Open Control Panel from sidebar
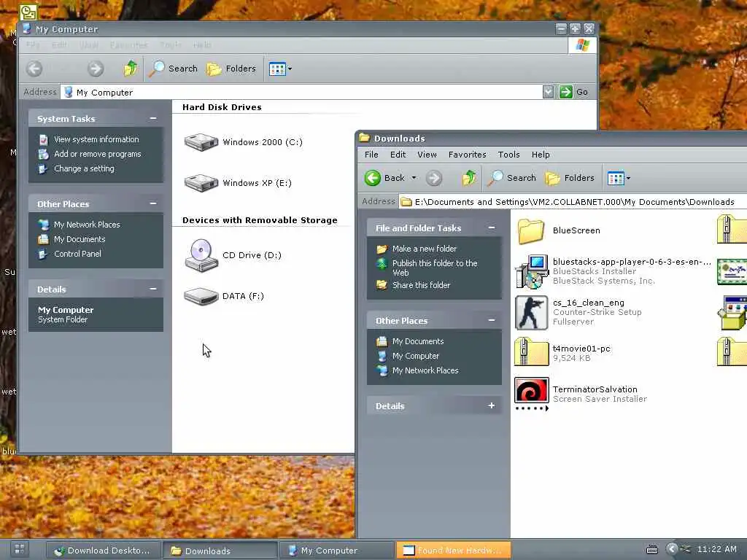Screen dimensions: 747x560 click(69, 254)
